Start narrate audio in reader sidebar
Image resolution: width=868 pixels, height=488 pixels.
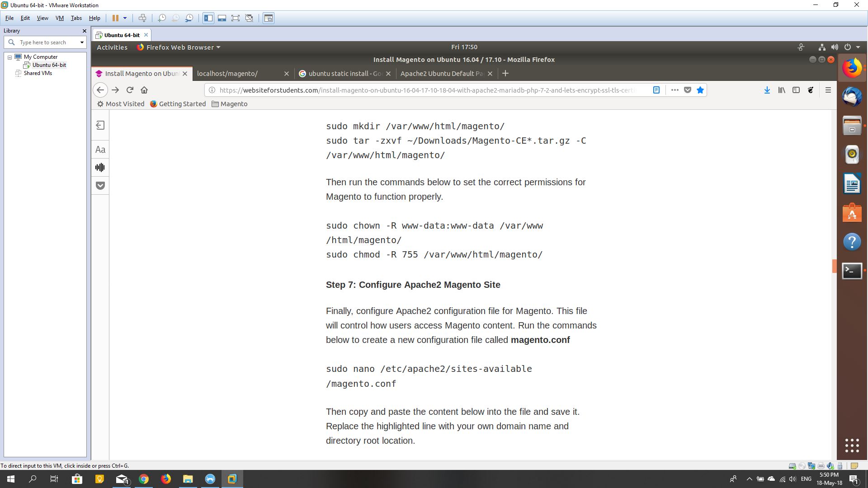point(100,168)
